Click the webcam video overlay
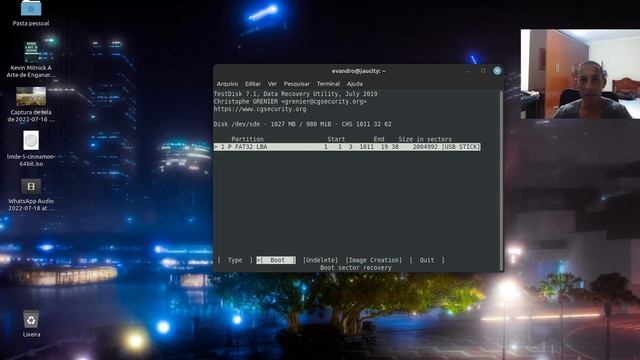Screen dimensions: 640x360 580,74
